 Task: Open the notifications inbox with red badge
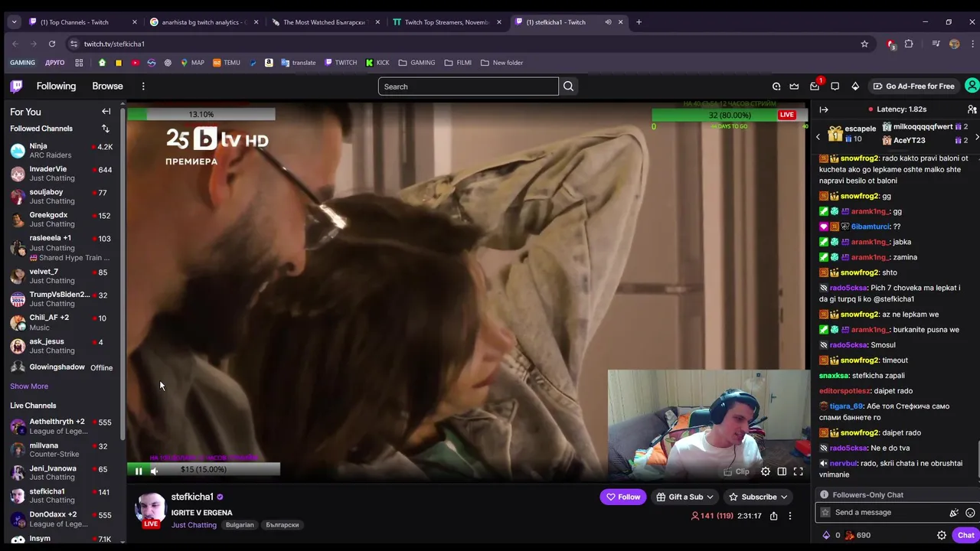point(815,86)
